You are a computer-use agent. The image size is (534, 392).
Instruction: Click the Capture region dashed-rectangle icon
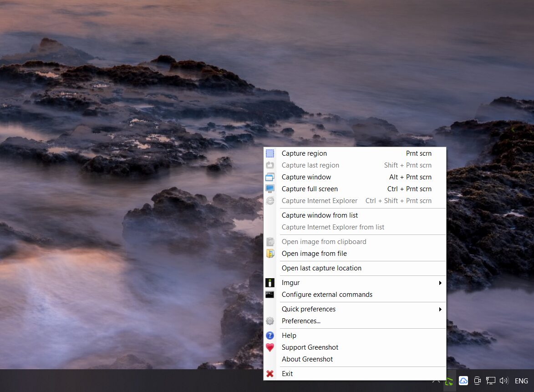pos(270,153)
